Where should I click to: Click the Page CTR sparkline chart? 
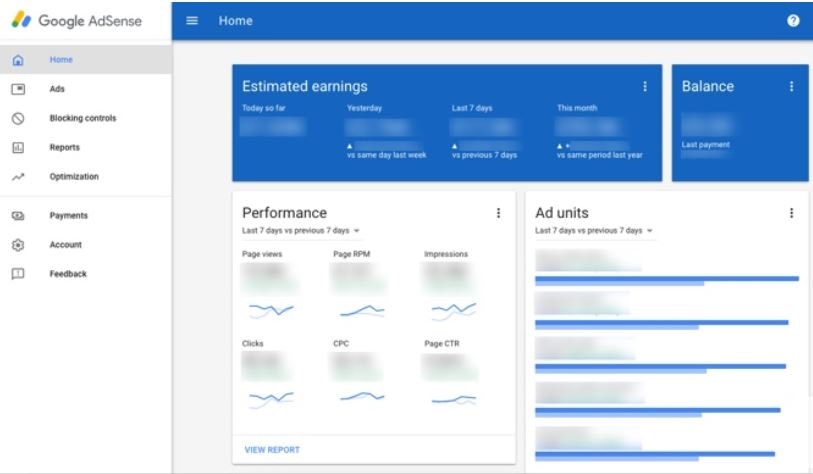pyautogui.click(x=454, y=399)
